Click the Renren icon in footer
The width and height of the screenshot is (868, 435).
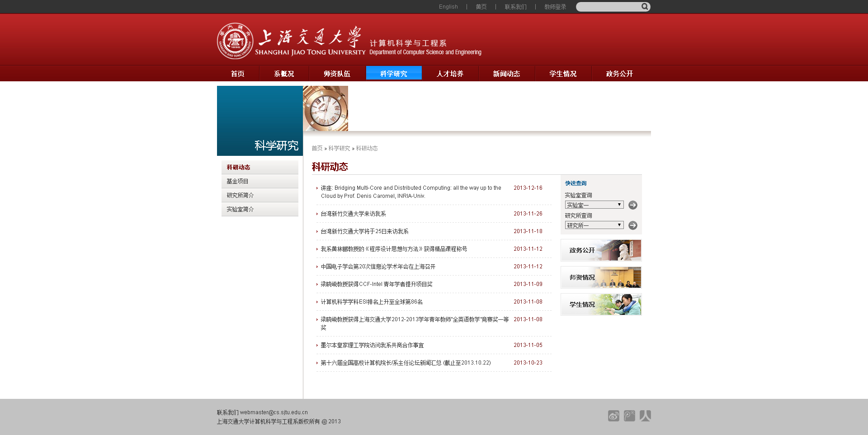click(x=645, y=416)
